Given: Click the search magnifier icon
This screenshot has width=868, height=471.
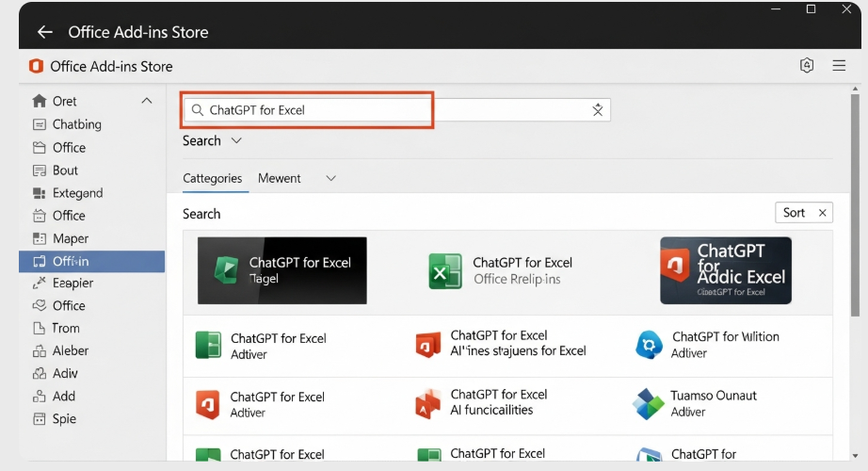Looking at the screenshot, I should [198, 109].
